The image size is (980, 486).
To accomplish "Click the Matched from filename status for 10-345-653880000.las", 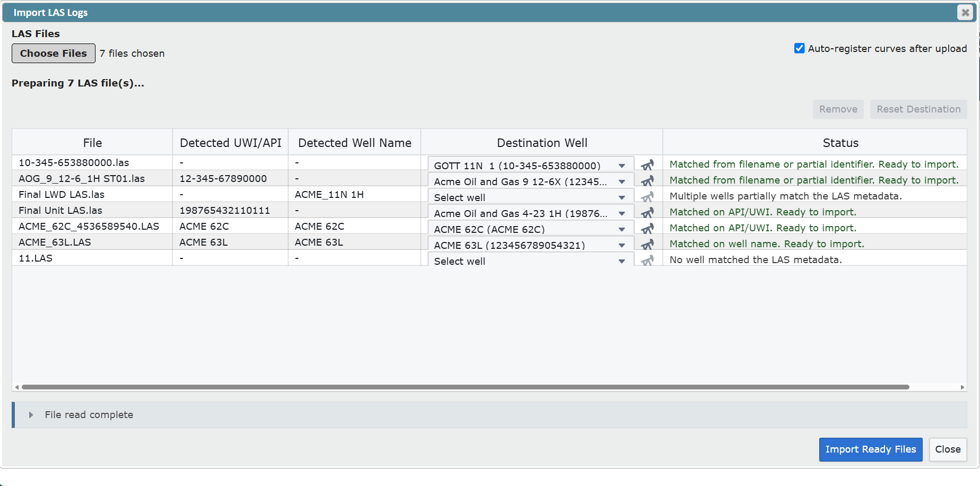I will (814, 164).
